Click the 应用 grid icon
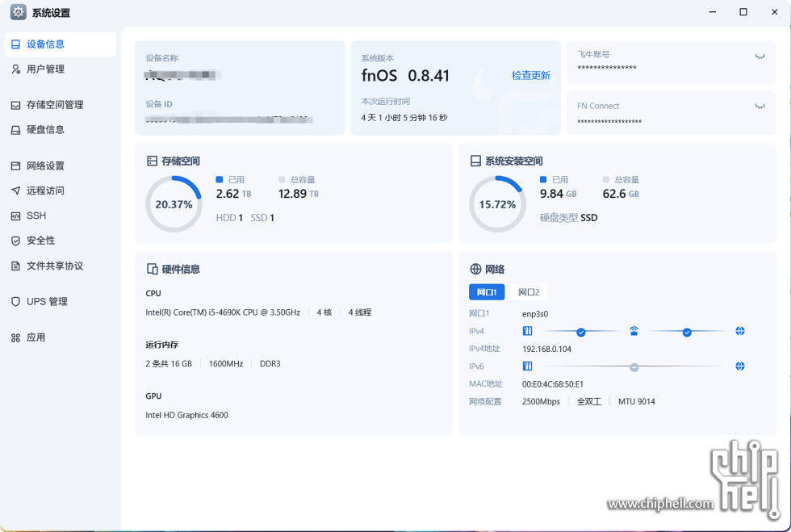791x532 pixels. point(15,337)
